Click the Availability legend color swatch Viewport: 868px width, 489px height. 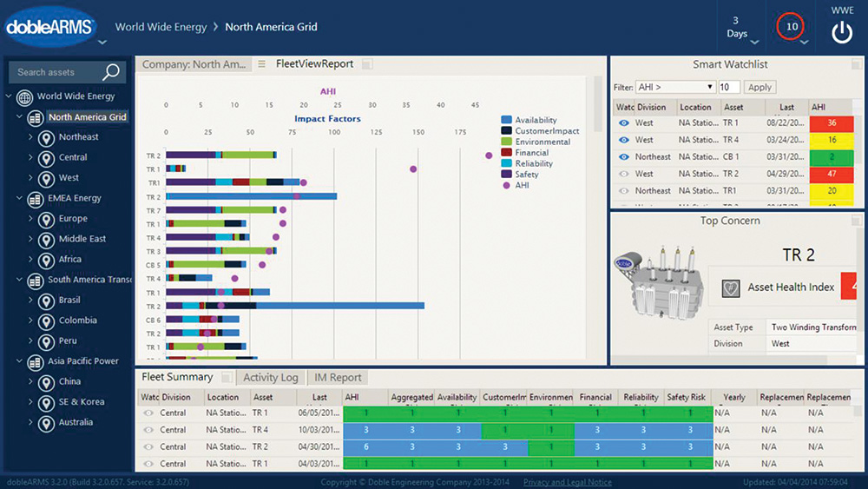tap(506, 120)
